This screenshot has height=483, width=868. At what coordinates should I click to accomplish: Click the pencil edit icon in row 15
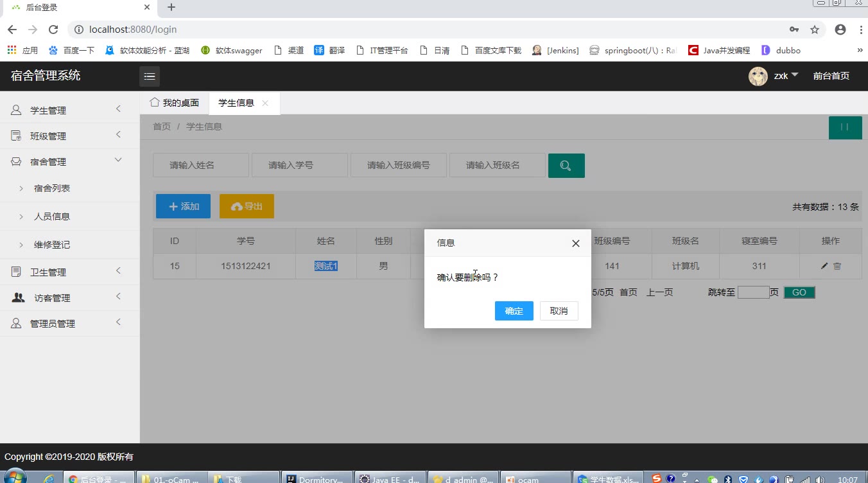[824, 266]
